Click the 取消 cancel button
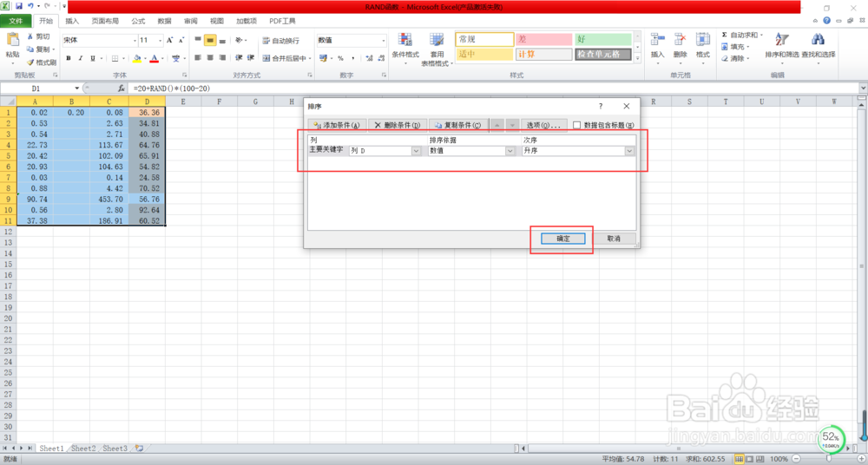This screenshot has height=465, width=868. (x=614, y=239)
